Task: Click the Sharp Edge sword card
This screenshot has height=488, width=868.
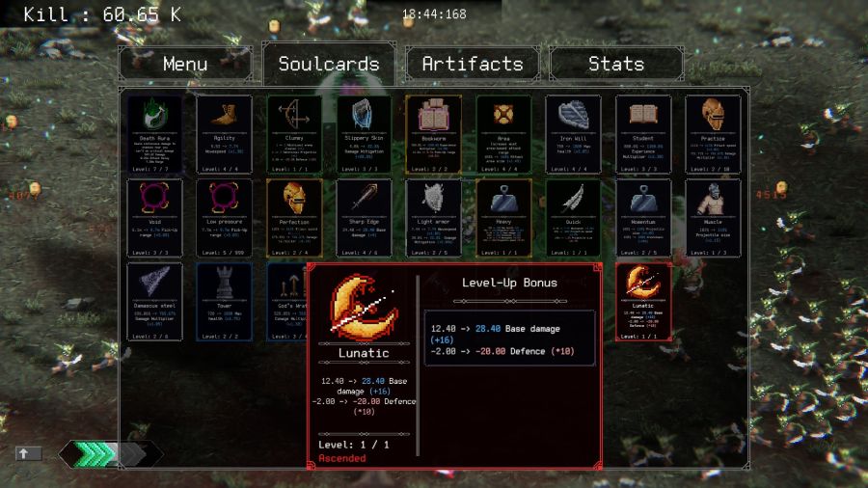Action: 364,218
